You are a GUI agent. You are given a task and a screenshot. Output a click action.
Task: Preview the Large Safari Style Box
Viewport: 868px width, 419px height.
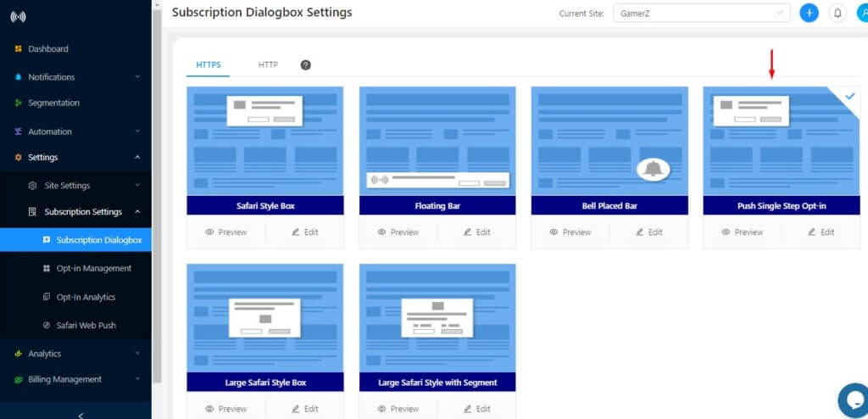[x=225, y=409]
